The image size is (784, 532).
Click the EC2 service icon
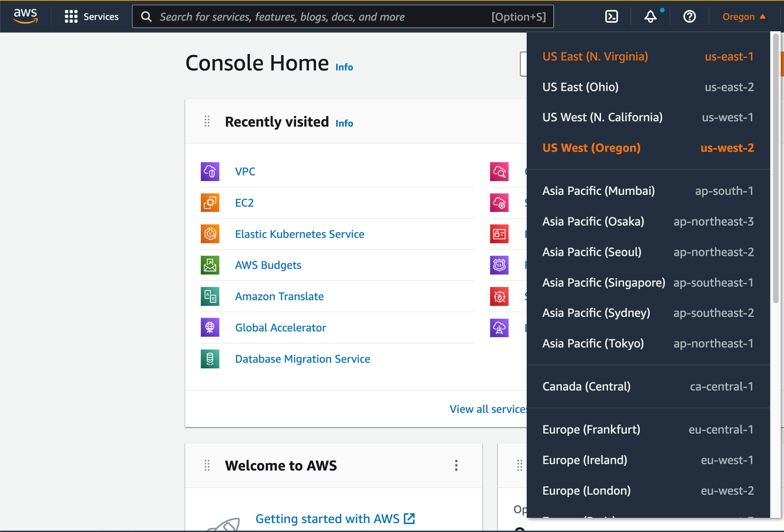[x=210, y=203]
